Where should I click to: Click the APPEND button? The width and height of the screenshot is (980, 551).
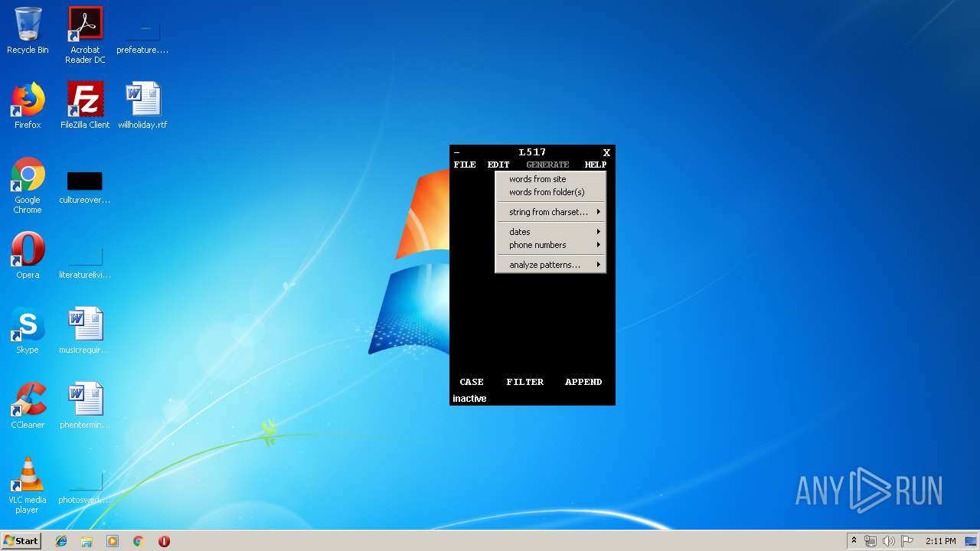tap(583, 382)
